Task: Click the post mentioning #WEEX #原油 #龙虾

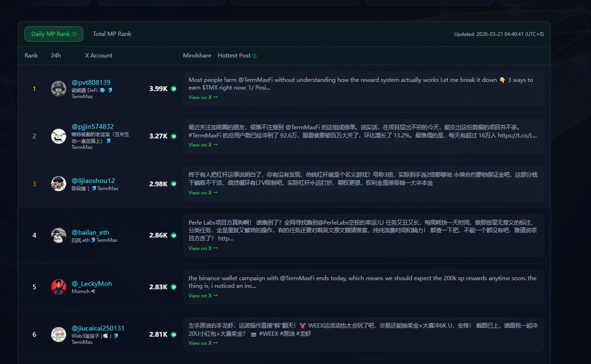Action: pyautogui.click(x=364, y=334)
